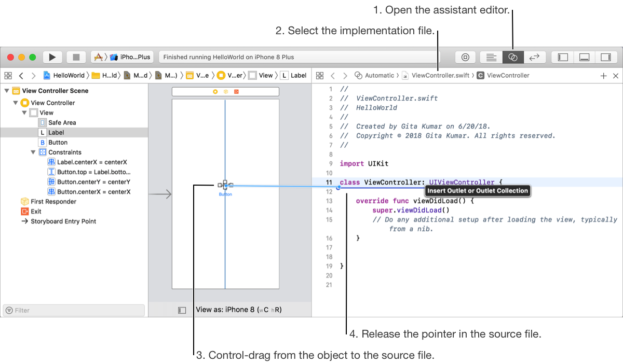Collapse the View outline item
The width and height of the screenshot is (623, 364).
point(24,113)
